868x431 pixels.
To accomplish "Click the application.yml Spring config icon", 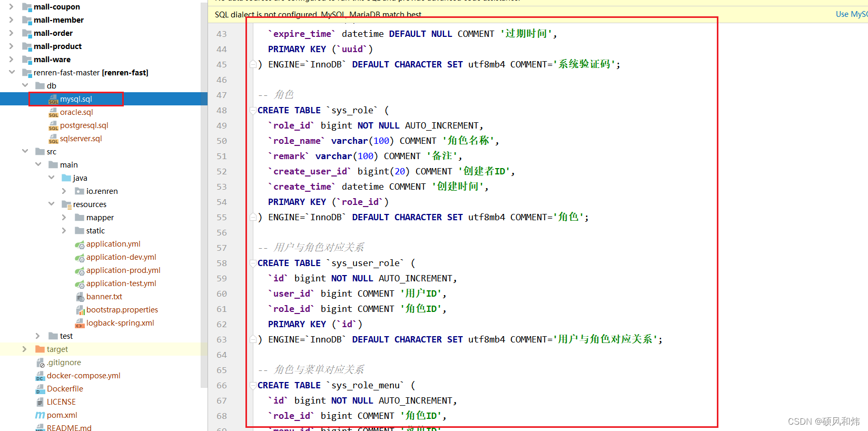I will click(x=80, y=244).
